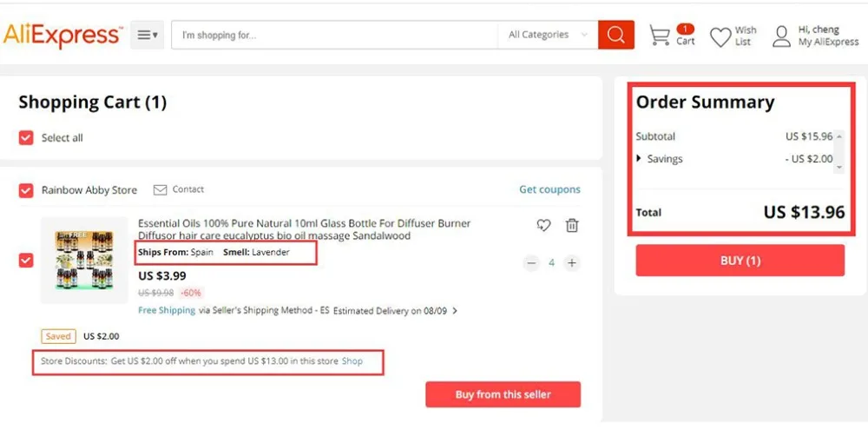The image size is (868, 430).
Task: Open the Essential Oils product title
Action: (305, 229)
